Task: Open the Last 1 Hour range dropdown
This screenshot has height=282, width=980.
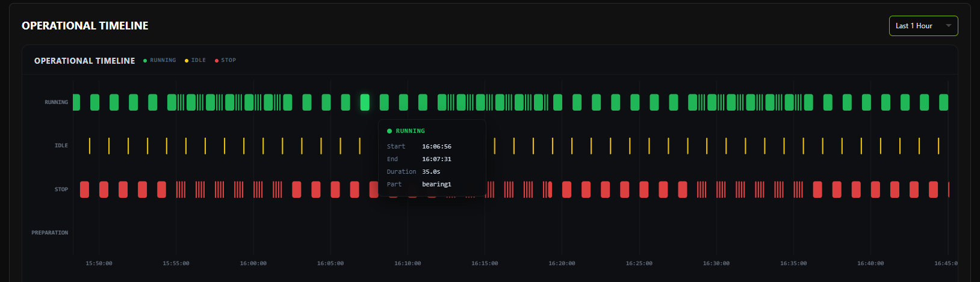Action: coord(923,26)
